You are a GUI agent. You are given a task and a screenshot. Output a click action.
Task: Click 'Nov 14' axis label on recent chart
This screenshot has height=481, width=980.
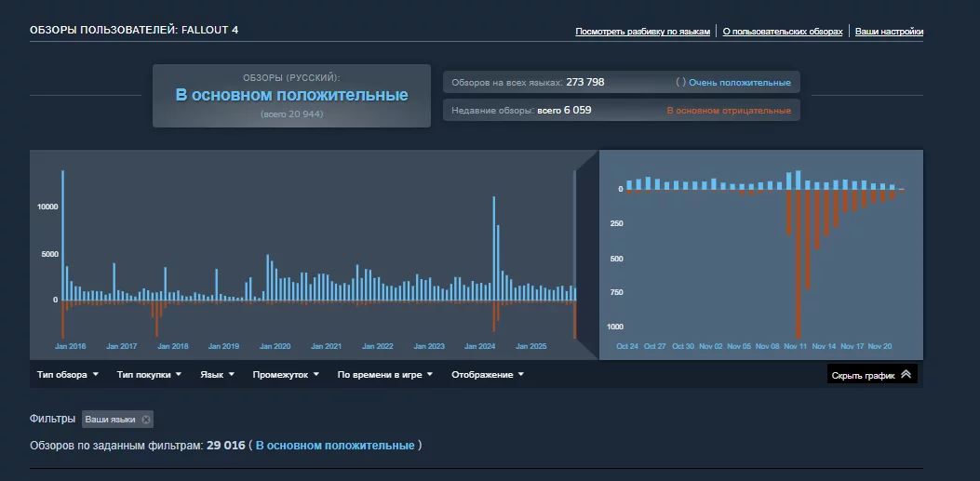coord(823,346)
